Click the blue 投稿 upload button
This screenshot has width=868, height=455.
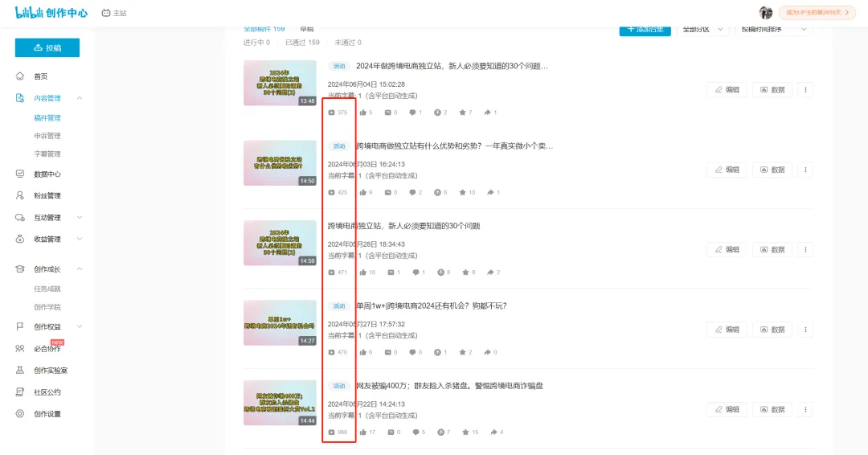click(47, 47)
